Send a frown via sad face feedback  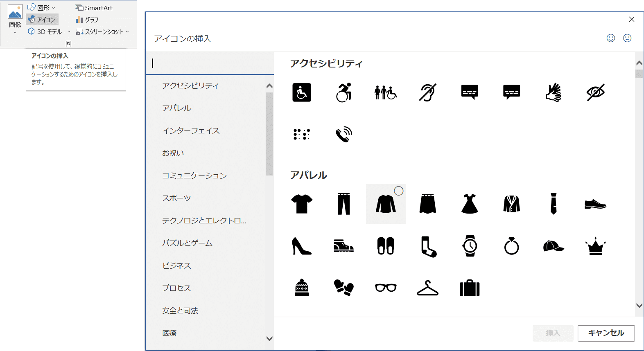[627, 38]
